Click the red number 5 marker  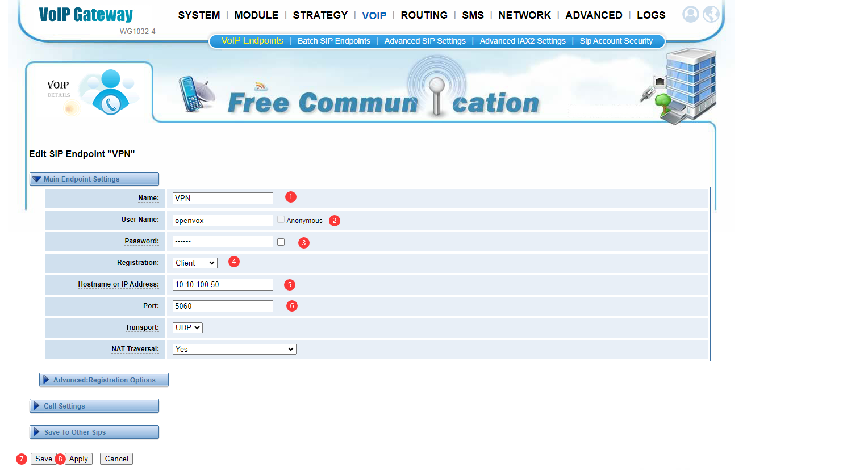(290, 285)
